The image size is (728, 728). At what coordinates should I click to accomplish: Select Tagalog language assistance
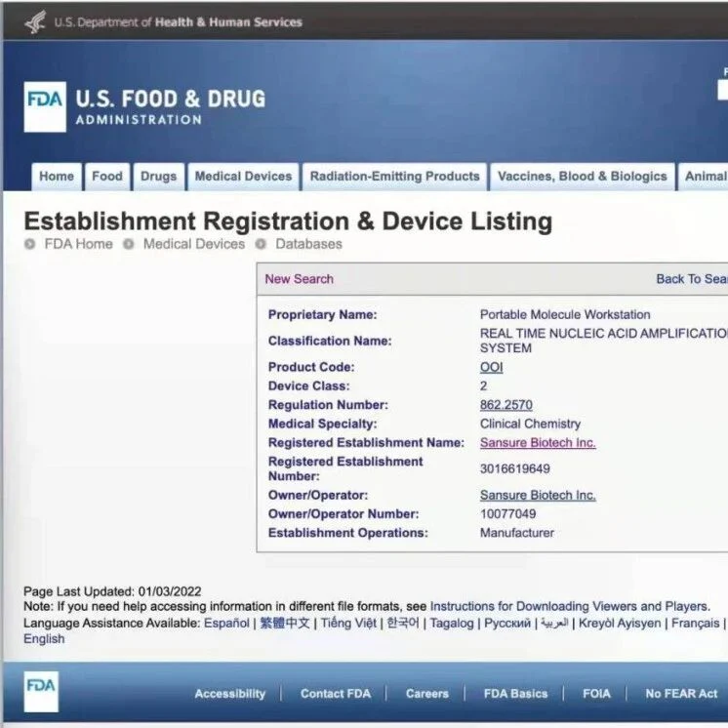click(x=452, y=623)
